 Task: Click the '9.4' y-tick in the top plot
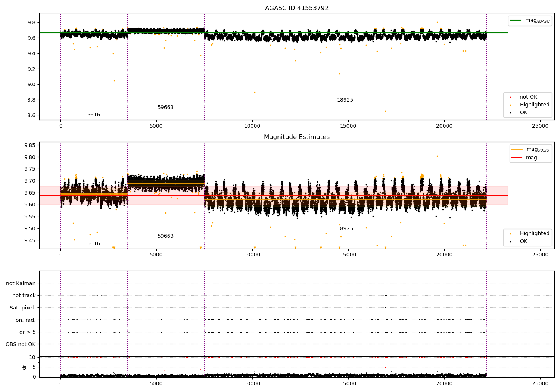pos(31,54)
